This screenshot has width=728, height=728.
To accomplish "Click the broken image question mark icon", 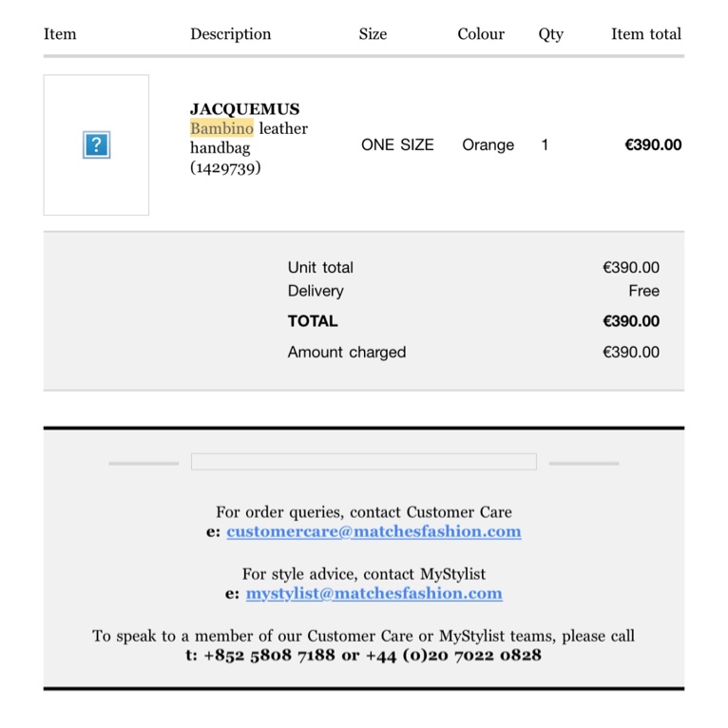I will coord(96,145).
